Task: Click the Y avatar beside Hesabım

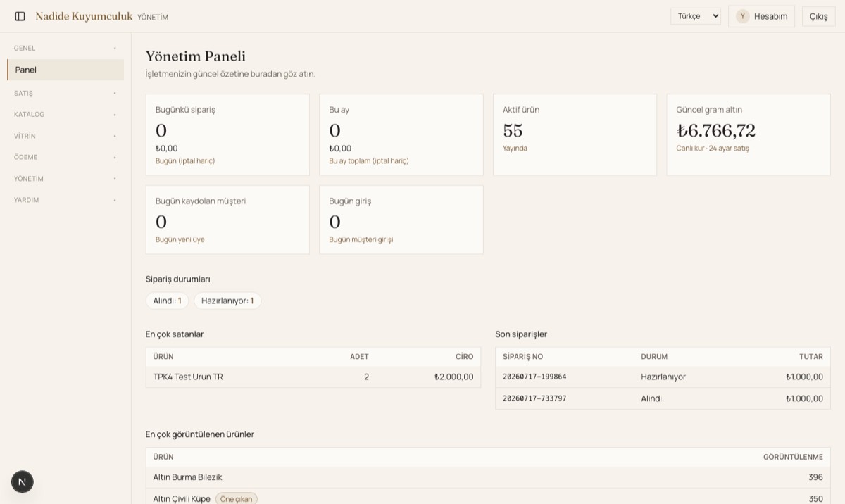Action: click(x=742, y=16)
